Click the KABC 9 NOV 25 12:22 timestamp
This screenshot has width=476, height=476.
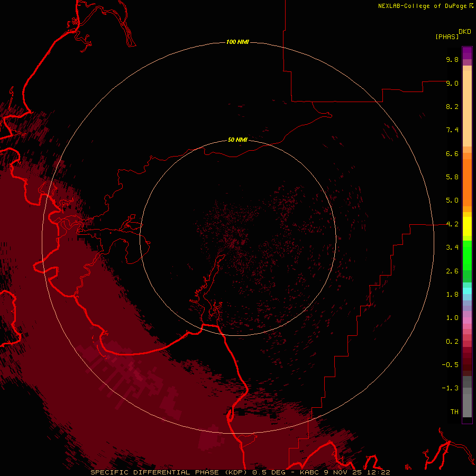345,472
